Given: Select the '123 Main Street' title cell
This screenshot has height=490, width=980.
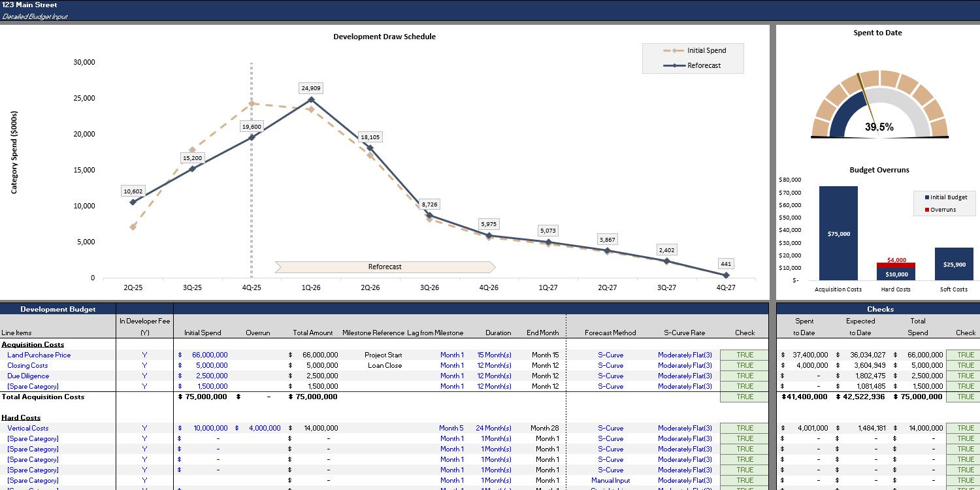Looking at the screenshot, I should point(29,5).
